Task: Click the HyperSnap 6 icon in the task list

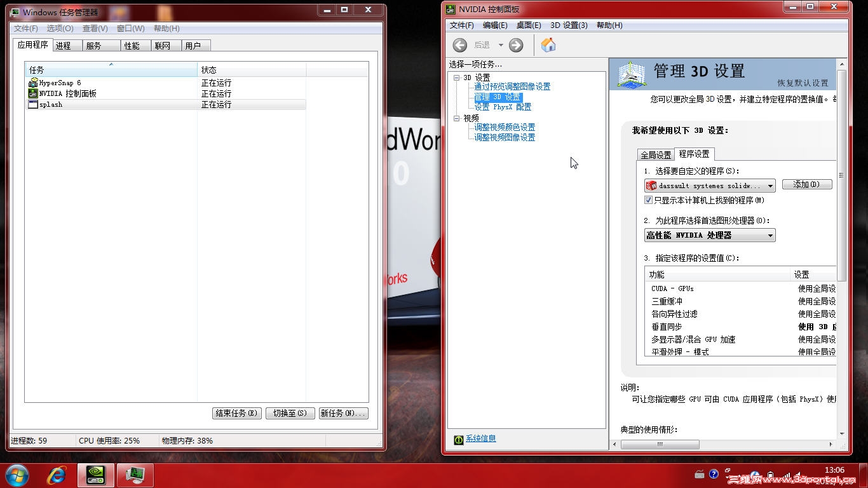Action: pyautogui.click(x=33, y=83)
